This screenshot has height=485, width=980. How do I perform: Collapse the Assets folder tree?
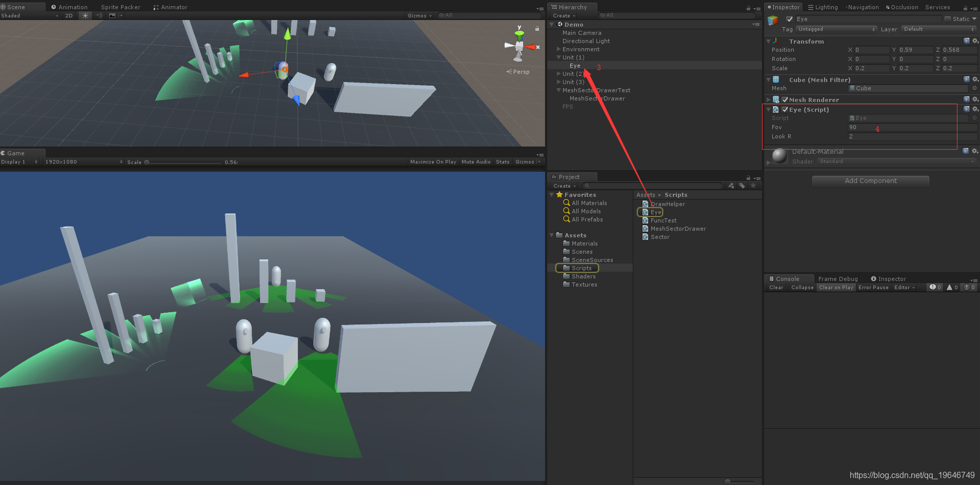[552, 235]
